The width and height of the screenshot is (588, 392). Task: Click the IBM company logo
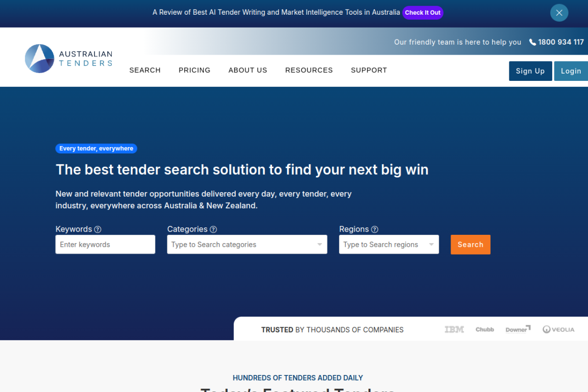click(454, 330)
